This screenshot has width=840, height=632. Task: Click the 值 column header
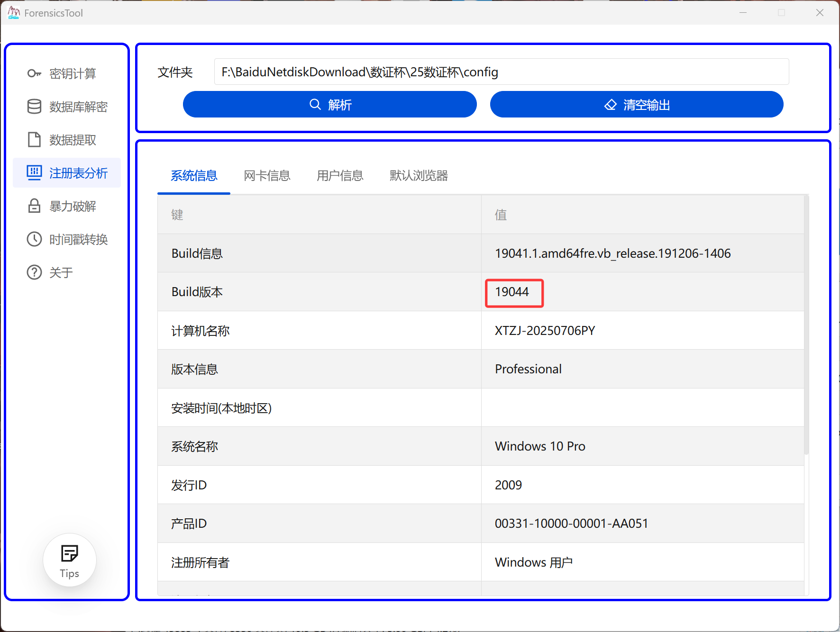(643, 215)
